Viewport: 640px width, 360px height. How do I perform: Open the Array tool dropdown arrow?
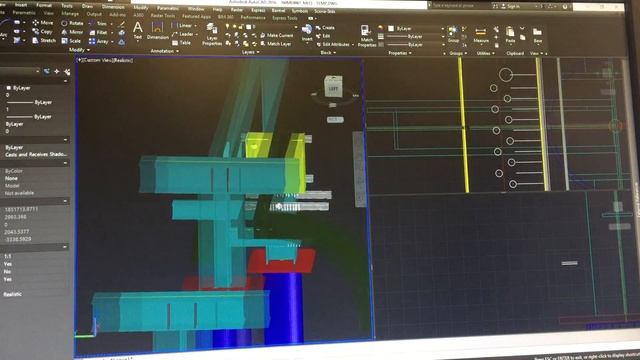(112, 42)
